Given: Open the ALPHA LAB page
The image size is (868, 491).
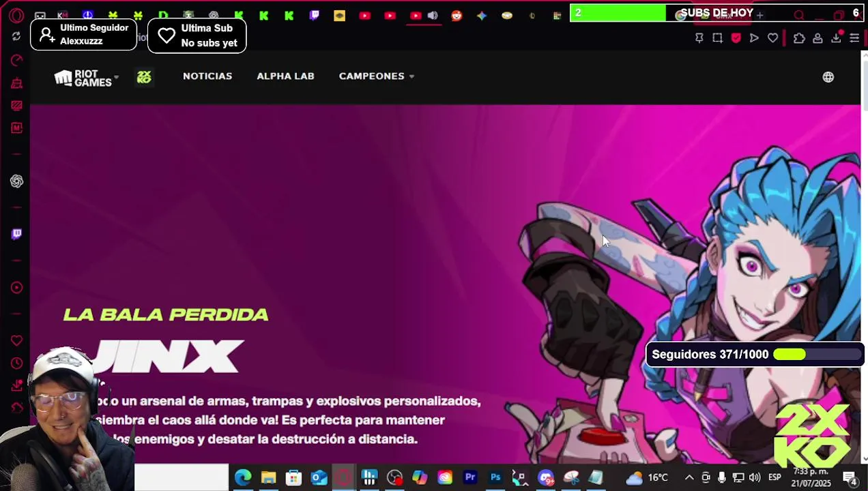Looking at the screenshot, I should (285, 76).
